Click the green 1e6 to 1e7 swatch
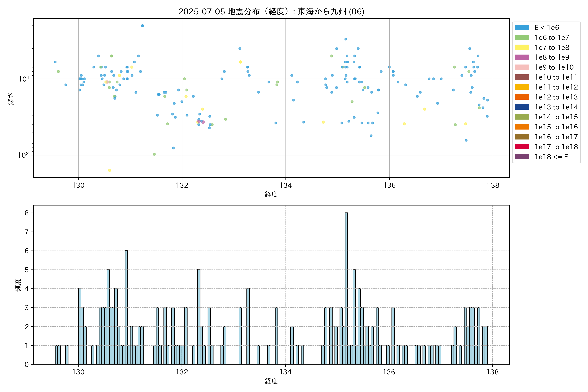Image resolution: width=588 pixels, height=392 pixels. tap(522, 38)
